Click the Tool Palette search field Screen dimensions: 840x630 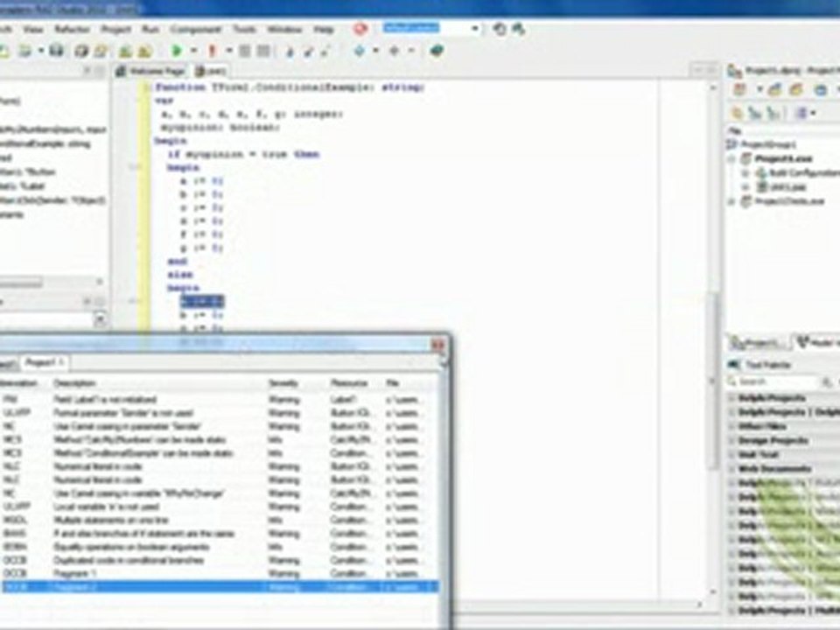(774, 382)
